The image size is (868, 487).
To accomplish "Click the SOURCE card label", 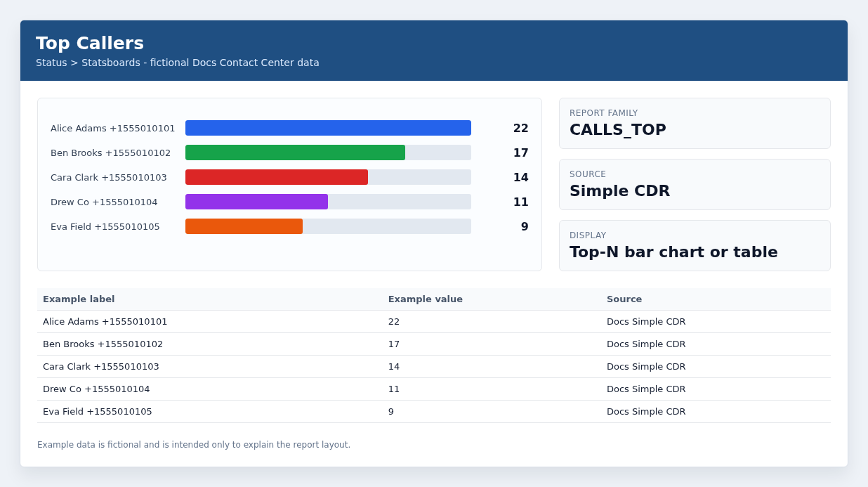I will coord(588,174).
